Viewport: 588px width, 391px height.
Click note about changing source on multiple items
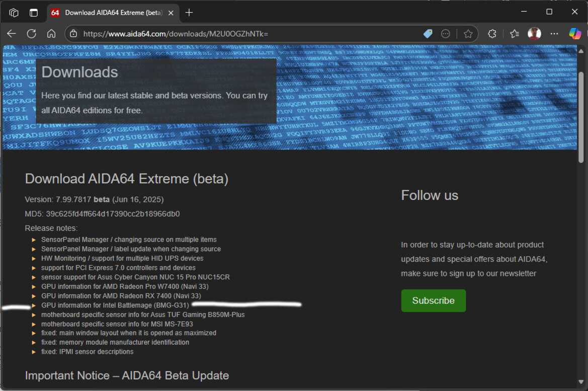[129, 240]
